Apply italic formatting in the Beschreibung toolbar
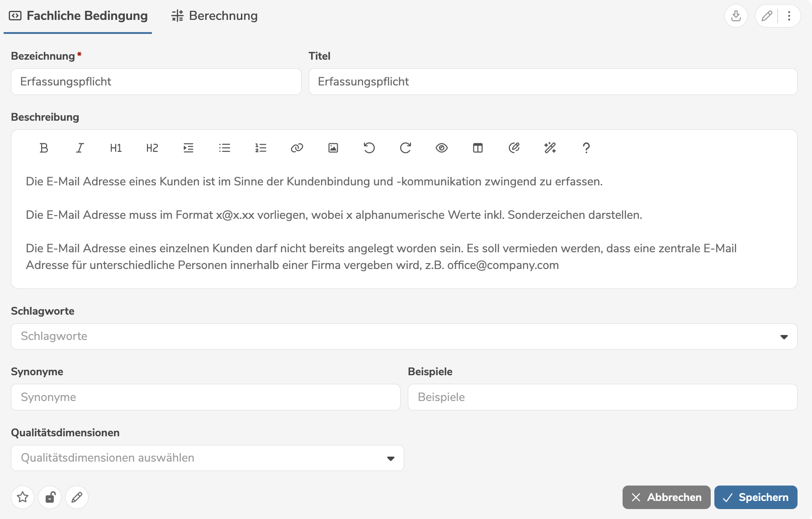The image size is (812, 519). click(x=80, y=148)
